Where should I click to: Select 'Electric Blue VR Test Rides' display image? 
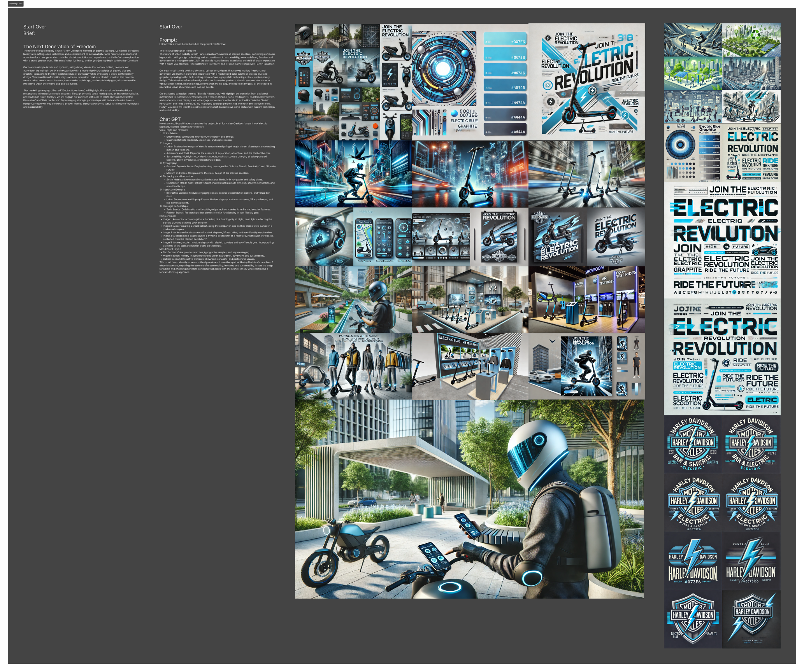[x=470, y=366]
